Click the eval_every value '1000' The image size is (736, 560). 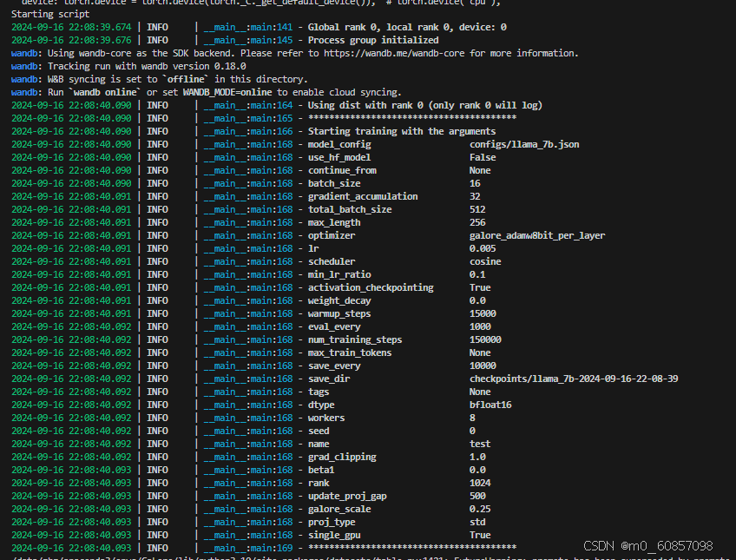480,326
